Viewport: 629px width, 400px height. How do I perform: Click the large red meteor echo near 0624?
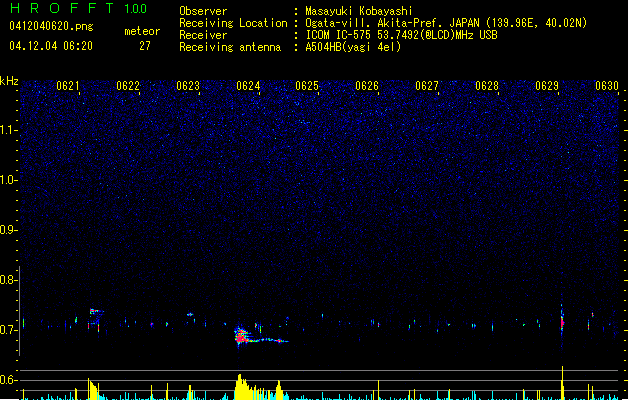[241, 336]
